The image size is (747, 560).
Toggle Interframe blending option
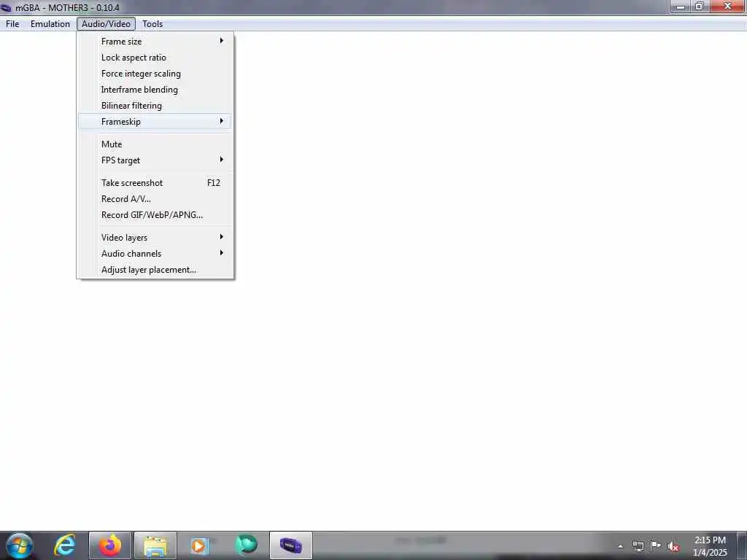tap(155, 90)
